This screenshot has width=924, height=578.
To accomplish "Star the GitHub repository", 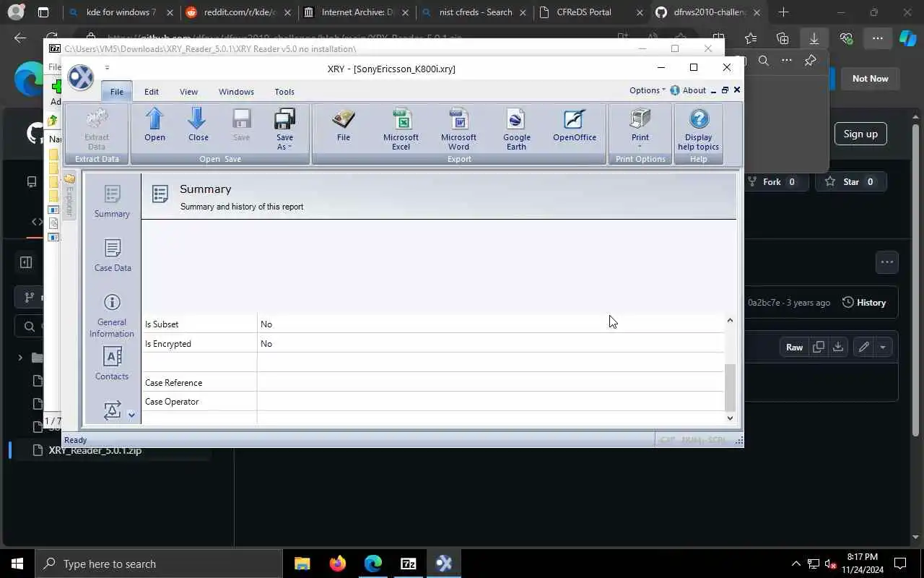I will (x=850, y=182).
